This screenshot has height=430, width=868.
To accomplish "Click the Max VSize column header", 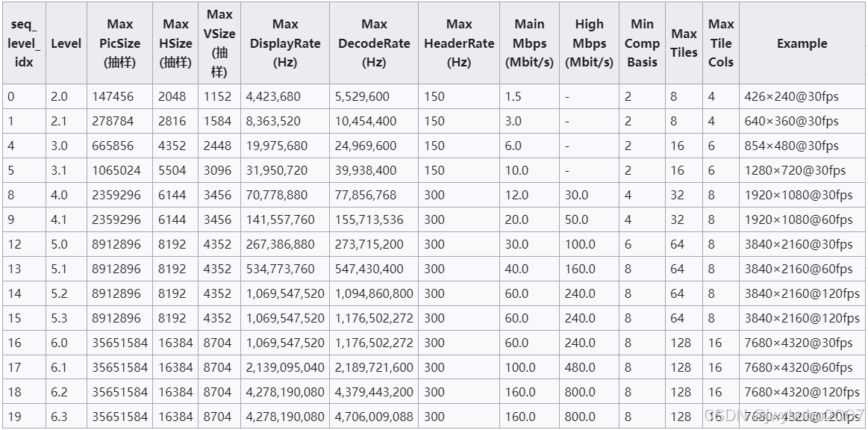I will coord(219,43).
